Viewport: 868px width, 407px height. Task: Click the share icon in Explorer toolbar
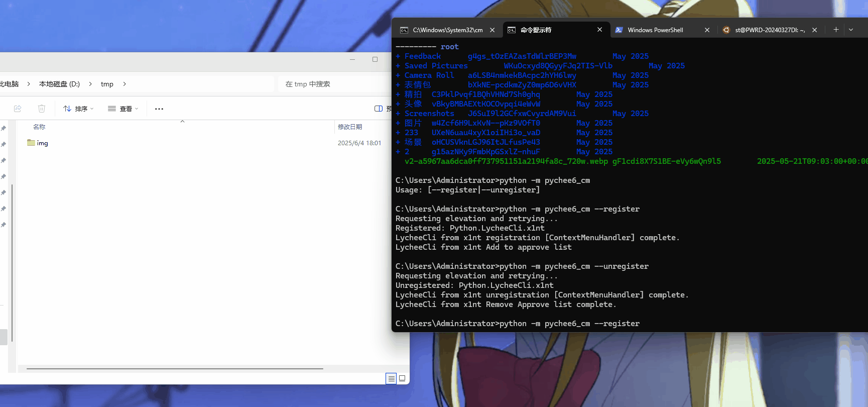point(18,109)
